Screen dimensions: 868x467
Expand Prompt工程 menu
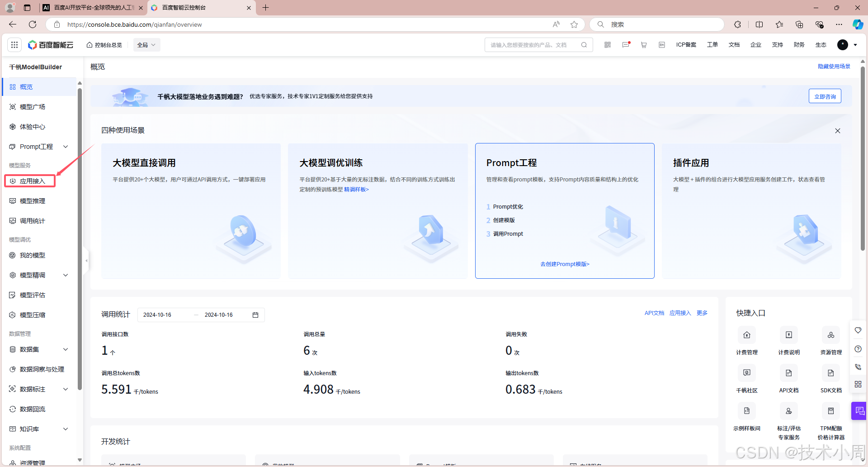(66, 147)
